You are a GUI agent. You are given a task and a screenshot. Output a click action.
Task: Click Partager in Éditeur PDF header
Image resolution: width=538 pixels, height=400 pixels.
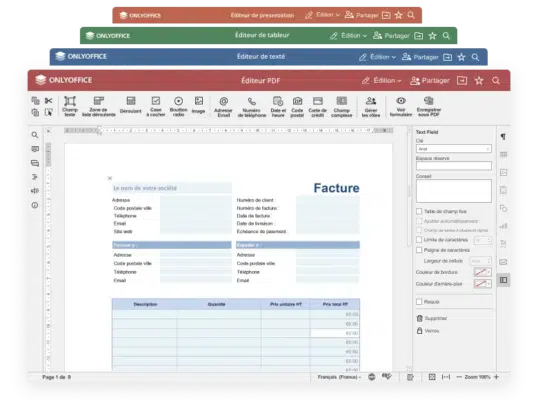(430, 81)
